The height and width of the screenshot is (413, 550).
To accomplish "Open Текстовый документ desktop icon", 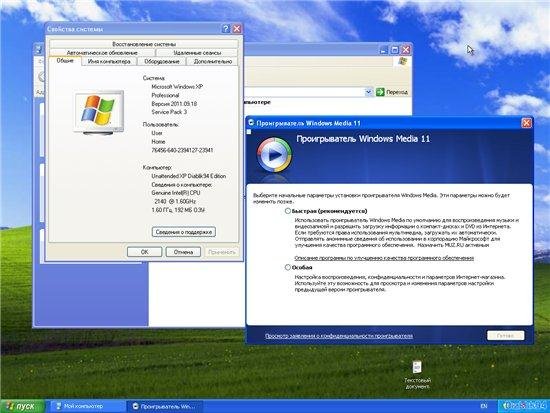I will 417,375.
